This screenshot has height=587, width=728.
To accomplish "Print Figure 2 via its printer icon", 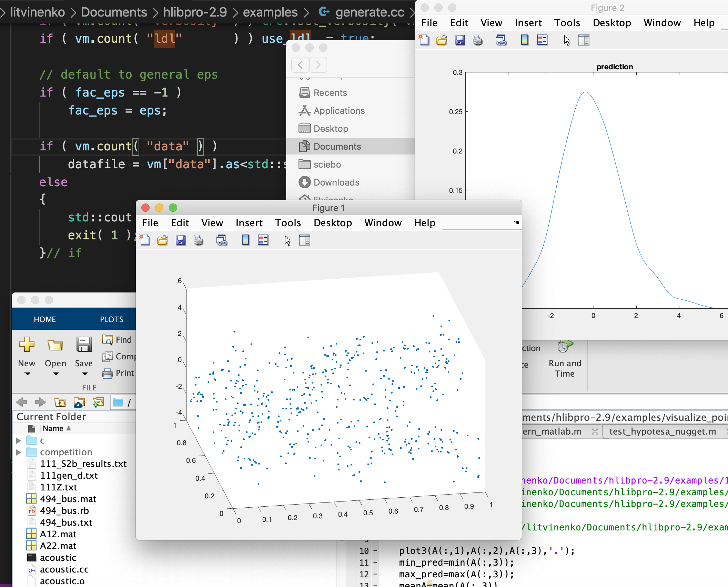I will tap(477, 40).
